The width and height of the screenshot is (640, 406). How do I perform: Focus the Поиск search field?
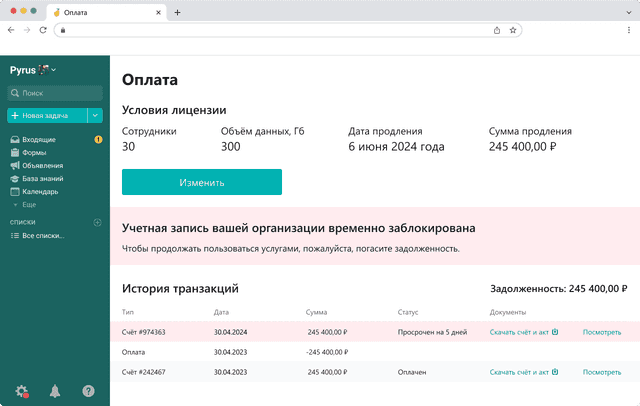55,93
